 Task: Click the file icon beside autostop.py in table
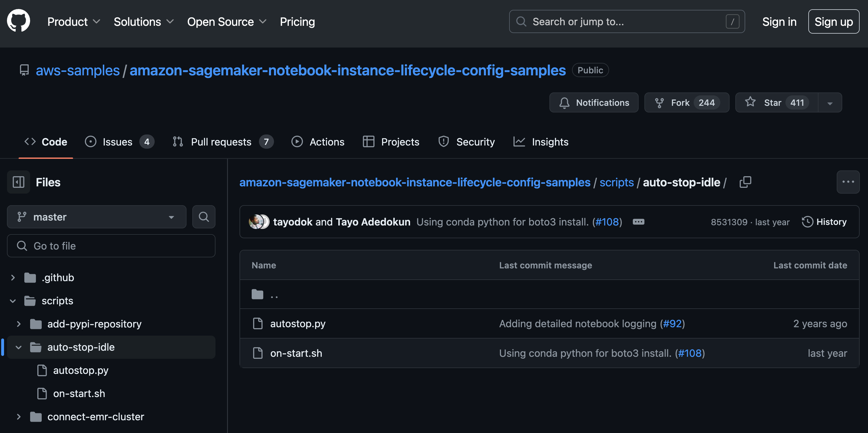258,324
